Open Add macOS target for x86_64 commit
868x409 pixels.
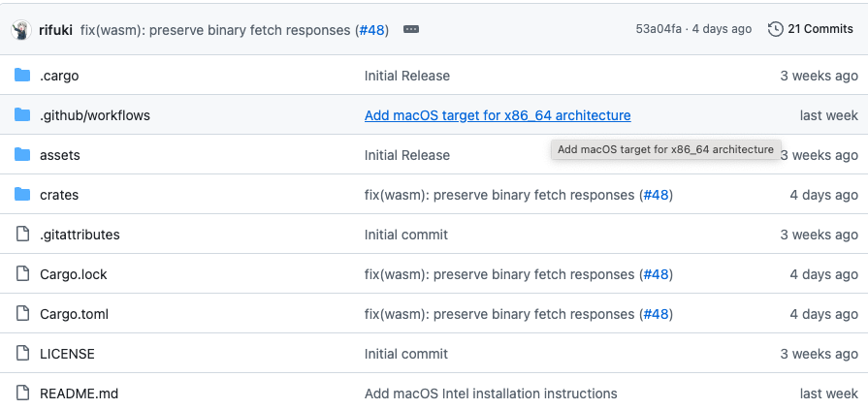tap(498, 115)
